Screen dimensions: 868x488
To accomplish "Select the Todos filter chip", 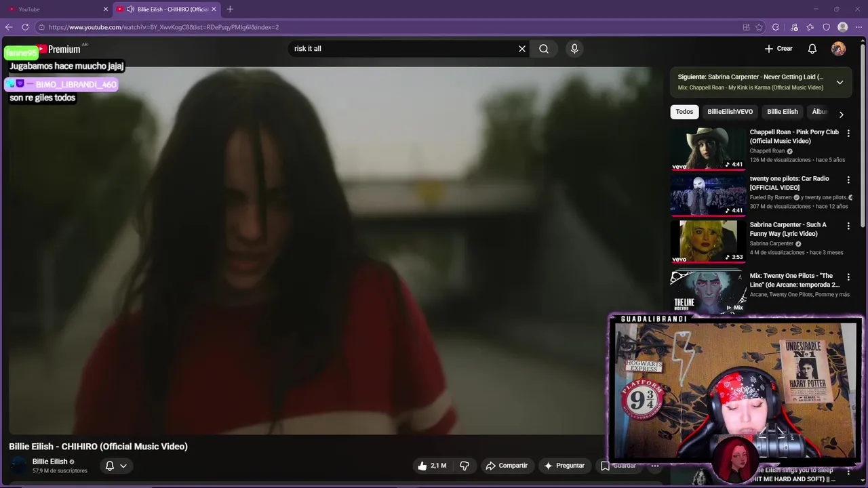I will click(x=684, y=112).
